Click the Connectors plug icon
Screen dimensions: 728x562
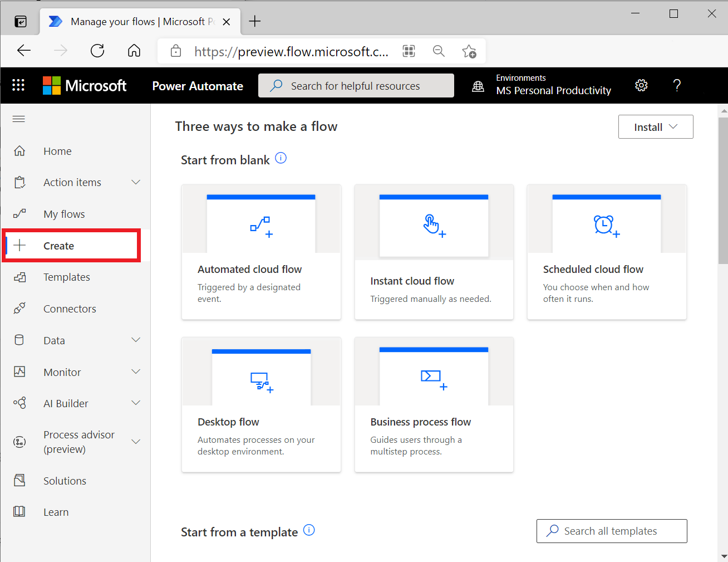19,309
